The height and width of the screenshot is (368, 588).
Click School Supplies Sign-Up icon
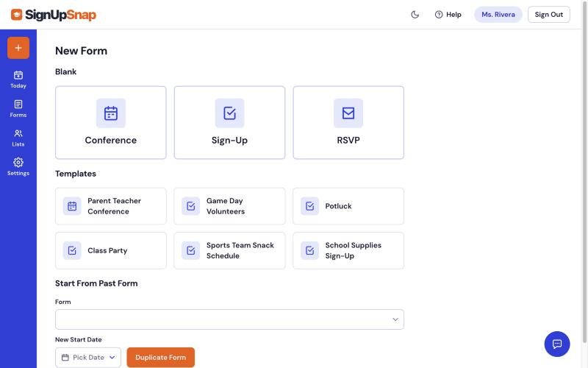pos(309,250)
